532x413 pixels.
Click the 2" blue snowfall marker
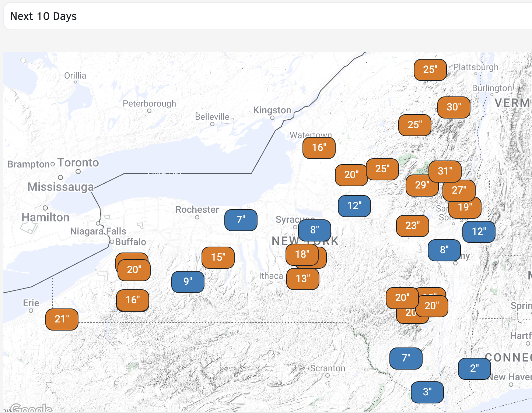pos(474,368)
